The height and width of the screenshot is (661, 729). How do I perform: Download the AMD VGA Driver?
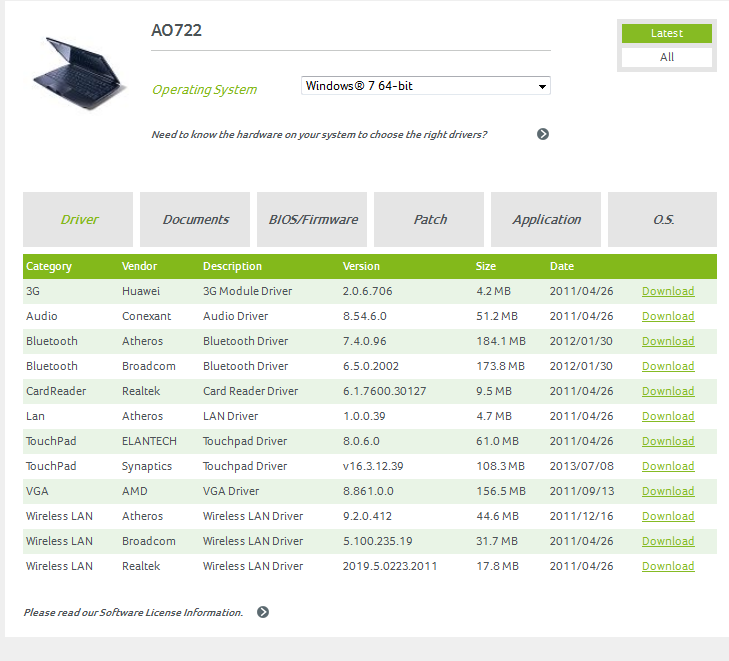coord(668,492)
